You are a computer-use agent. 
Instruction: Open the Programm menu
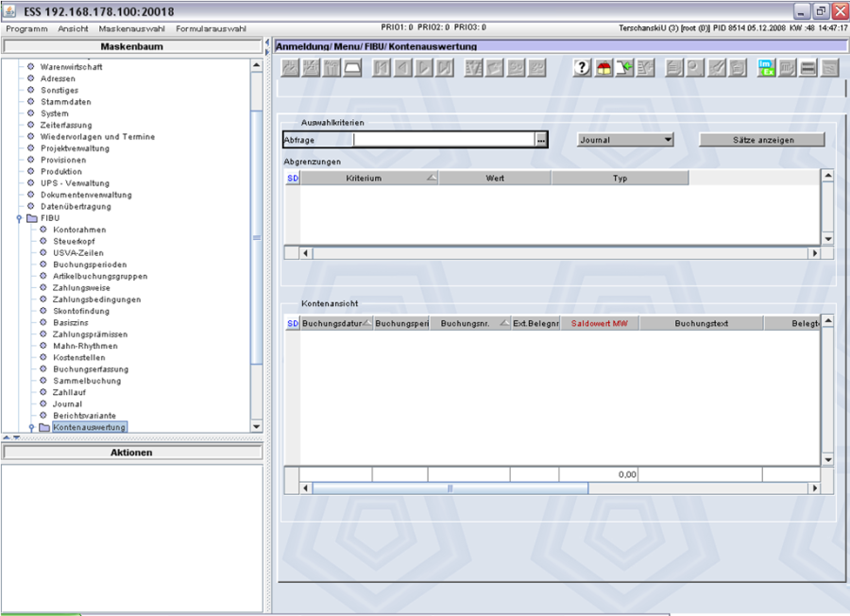(26, 28)
